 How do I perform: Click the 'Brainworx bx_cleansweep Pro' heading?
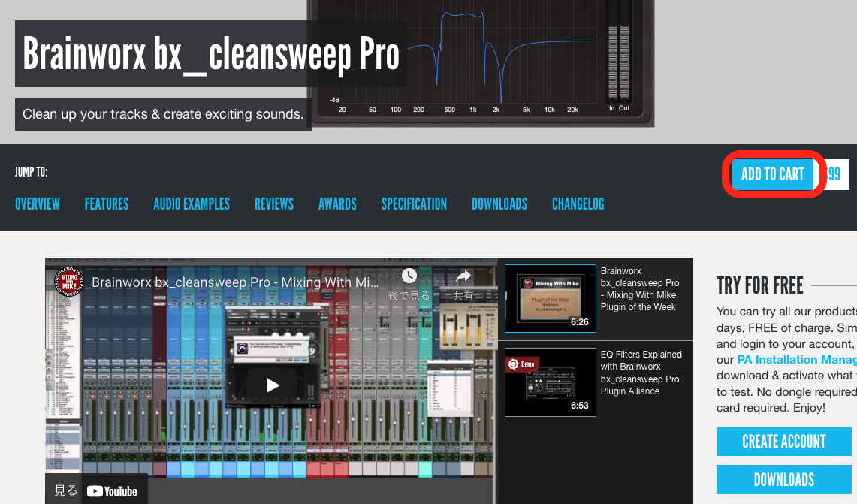[x=211, y=53]
